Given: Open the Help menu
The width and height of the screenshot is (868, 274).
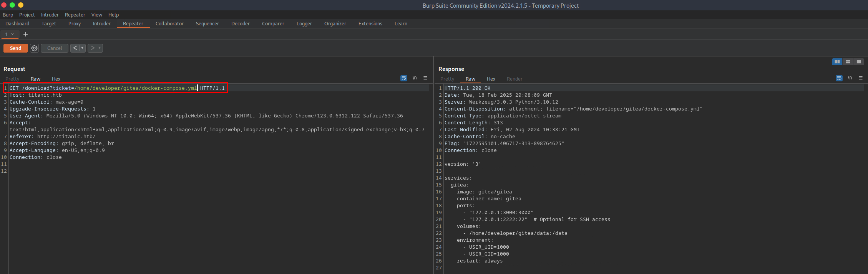Looking at the screenshot, I should [113, 15].
